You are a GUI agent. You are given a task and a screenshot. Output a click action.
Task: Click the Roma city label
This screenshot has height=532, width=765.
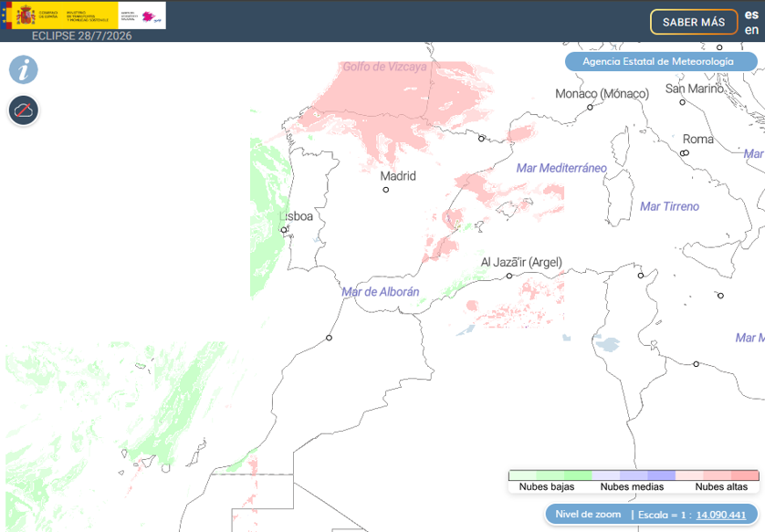coord(698,140)
